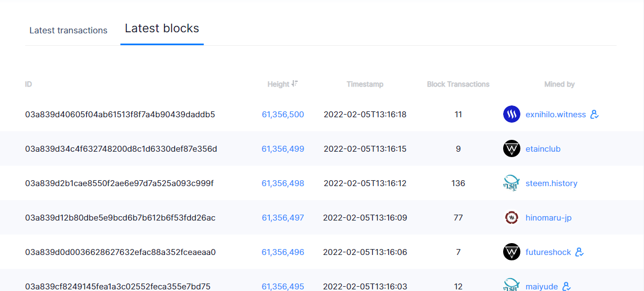The image size is (644, 291).
Task: Click transaction count 136 in steem.history row
Action: tap(459, 183)
